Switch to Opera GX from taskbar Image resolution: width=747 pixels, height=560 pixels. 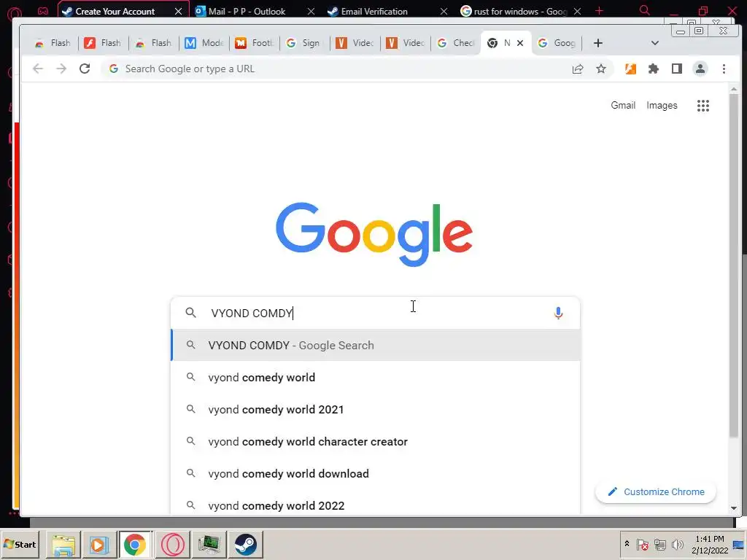point(172,544)
